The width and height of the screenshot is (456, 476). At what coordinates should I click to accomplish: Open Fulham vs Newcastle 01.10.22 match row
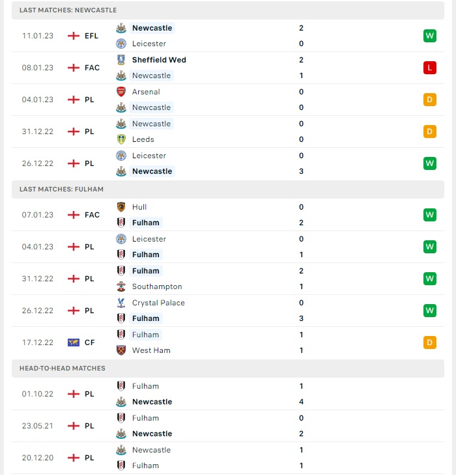click(228, 394)
